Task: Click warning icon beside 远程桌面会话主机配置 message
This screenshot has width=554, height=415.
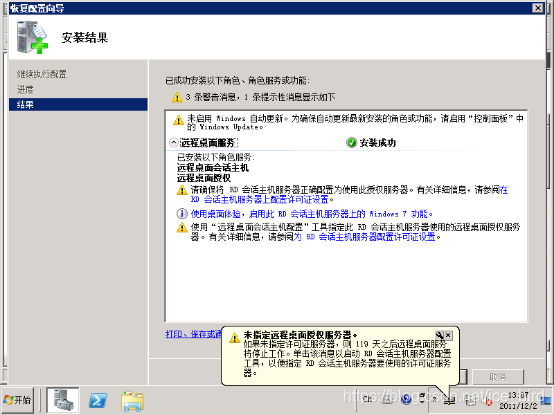Action: 182,227
